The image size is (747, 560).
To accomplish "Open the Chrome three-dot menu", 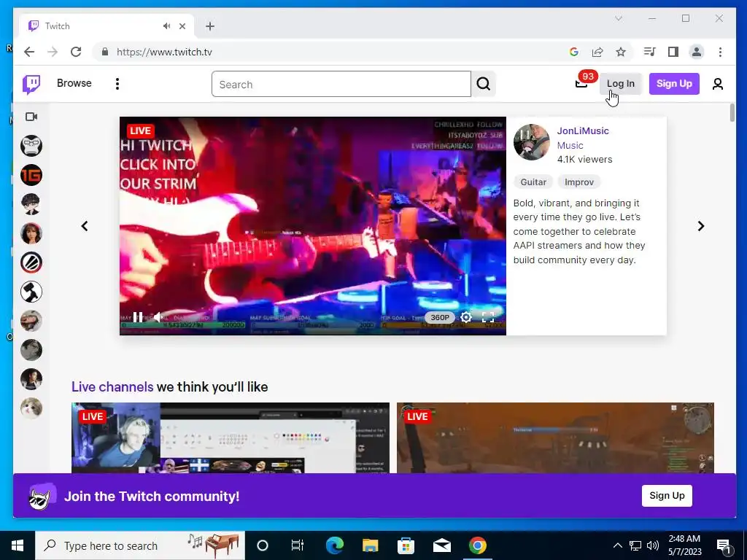I will (720, 52).
